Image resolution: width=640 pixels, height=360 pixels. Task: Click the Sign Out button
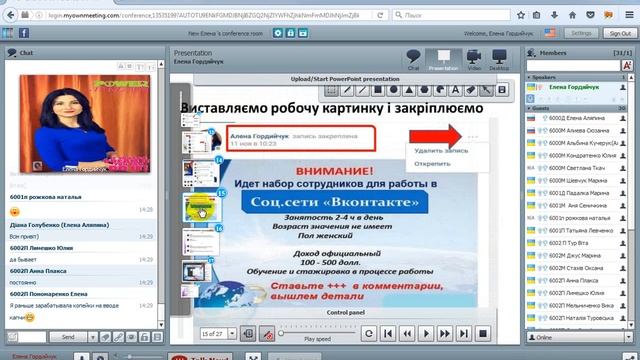620,33
